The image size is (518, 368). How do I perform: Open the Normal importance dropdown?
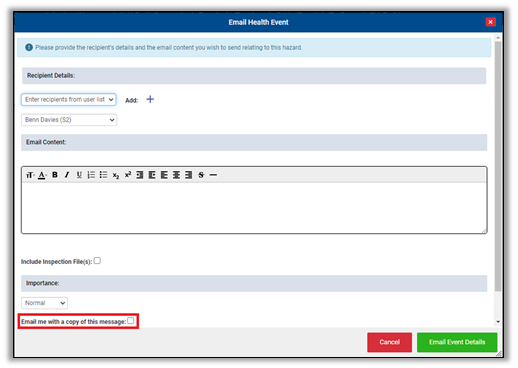click(x=44, y=303)
